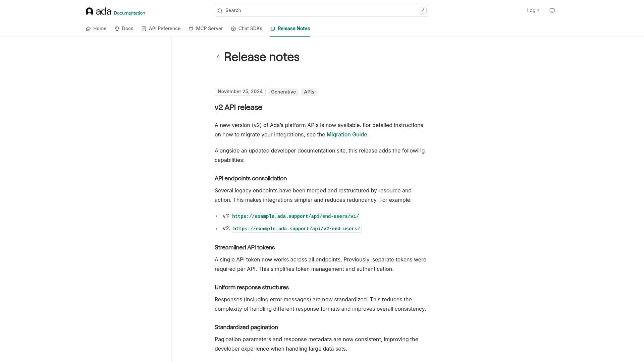Click the Home house icon
644x362 pixels.
88,29
